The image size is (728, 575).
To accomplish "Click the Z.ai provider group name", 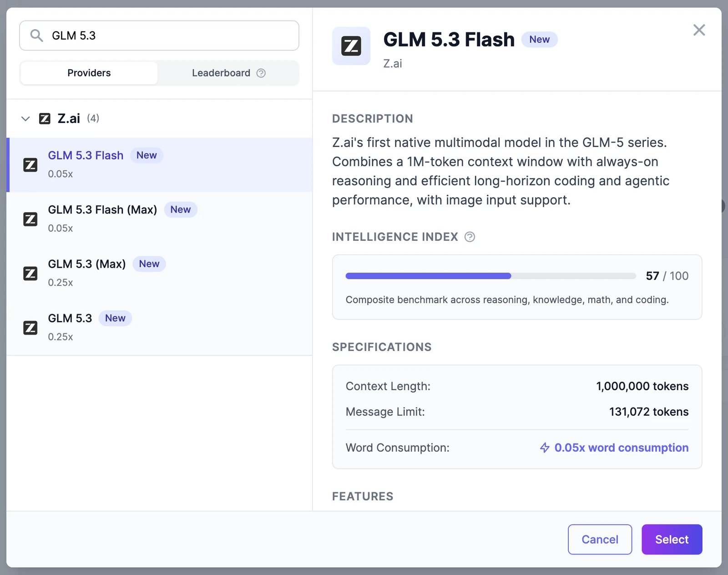I will 69,118.
